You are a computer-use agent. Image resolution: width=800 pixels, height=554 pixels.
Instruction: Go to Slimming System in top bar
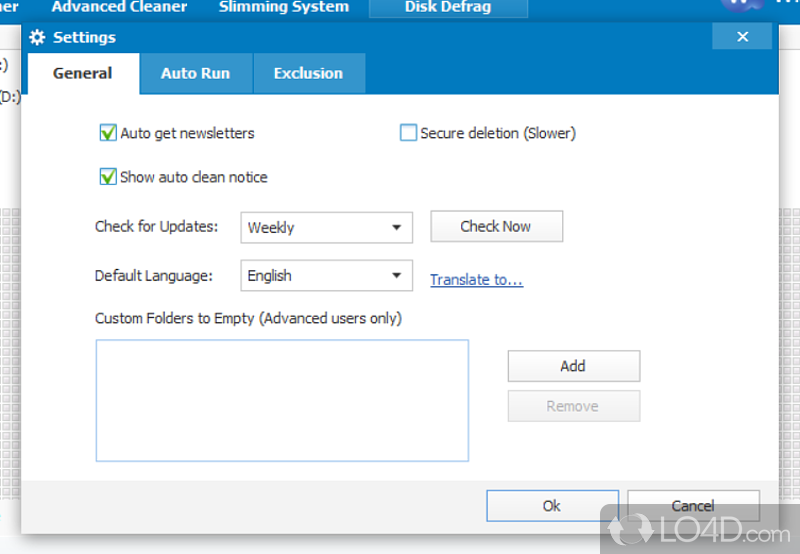[x=284, y=7]
